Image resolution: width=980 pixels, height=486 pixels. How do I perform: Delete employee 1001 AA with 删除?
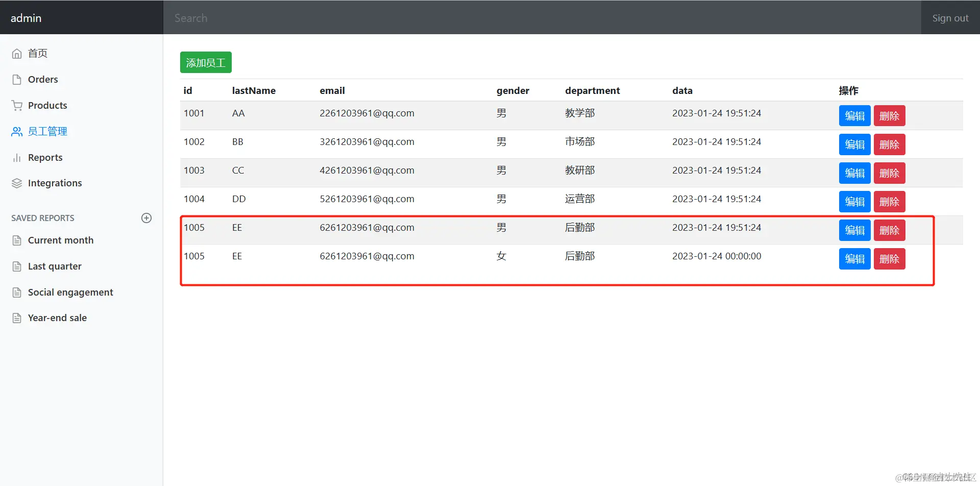coord(889,116)
